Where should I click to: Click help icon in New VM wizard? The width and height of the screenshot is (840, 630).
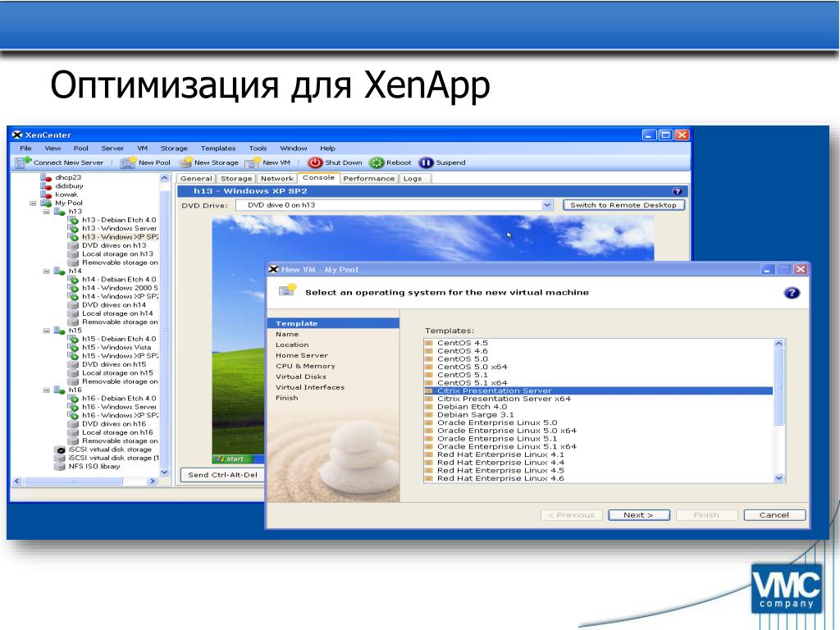(792, 293)
